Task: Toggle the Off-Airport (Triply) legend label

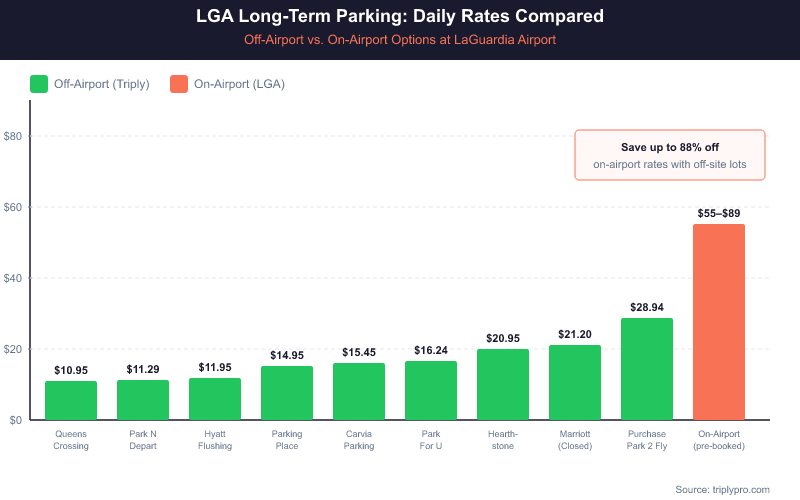Action: click(x=103, y=84)
